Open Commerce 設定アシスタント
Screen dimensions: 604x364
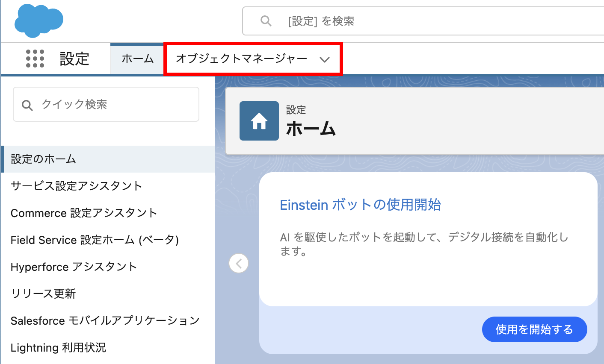click(84, 213)
